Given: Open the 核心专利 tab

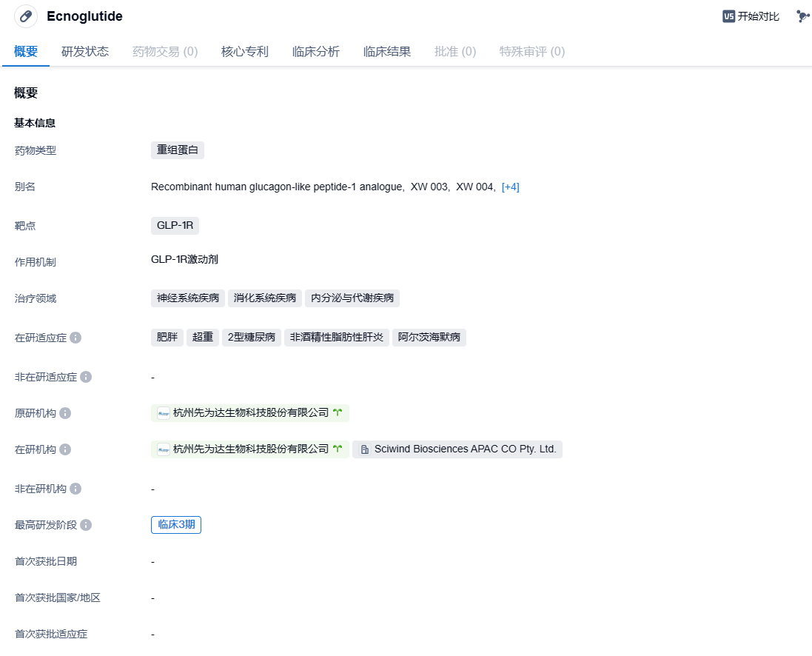Looking at the screenshot, I should pyautogui.click(x=245, y=52).
